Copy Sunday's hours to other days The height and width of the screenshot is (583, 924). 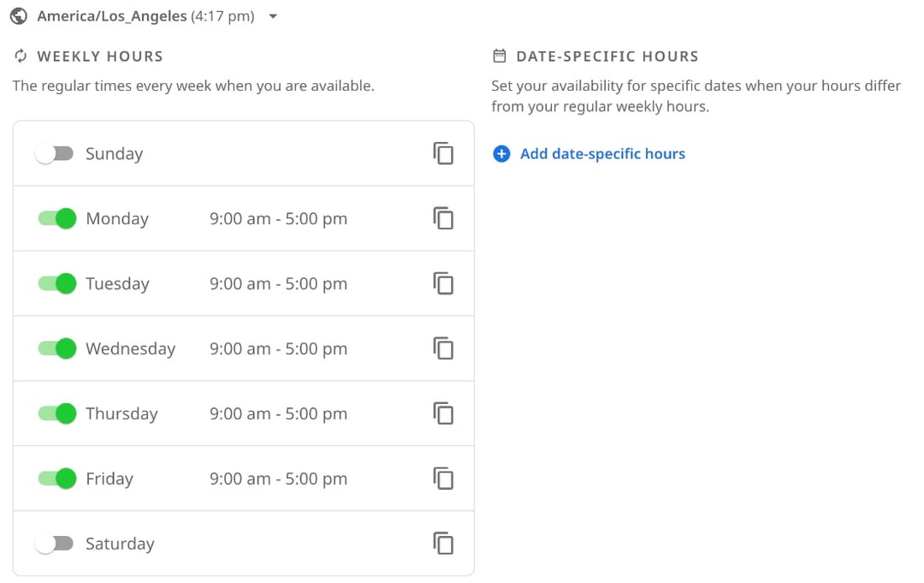(443, 153)
